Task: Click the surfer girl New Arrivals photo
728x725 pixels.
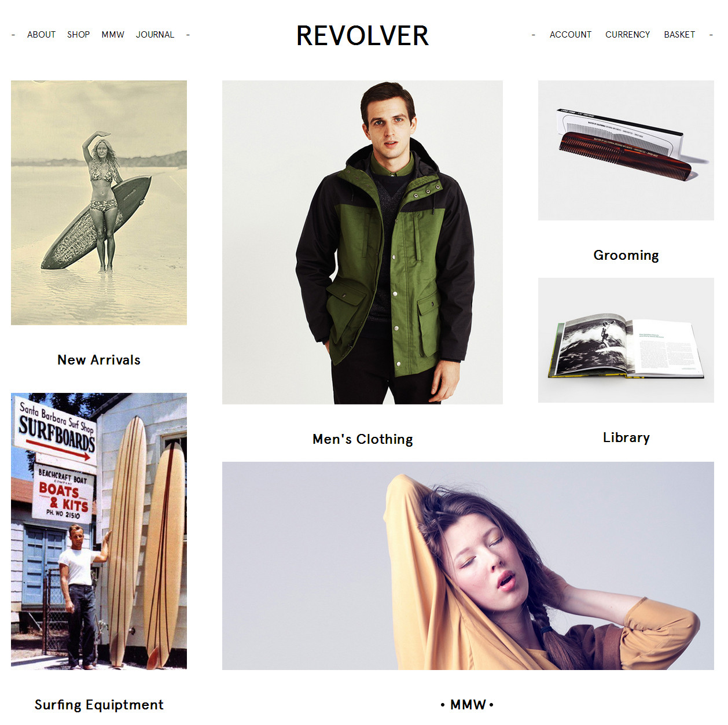Action: tap(99, 203)
